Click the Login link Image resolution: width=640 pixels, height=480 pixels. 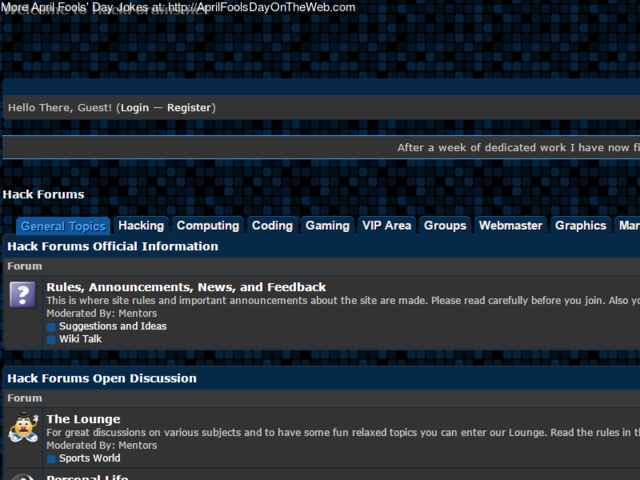pyautogui.click(x=135, y=108)
